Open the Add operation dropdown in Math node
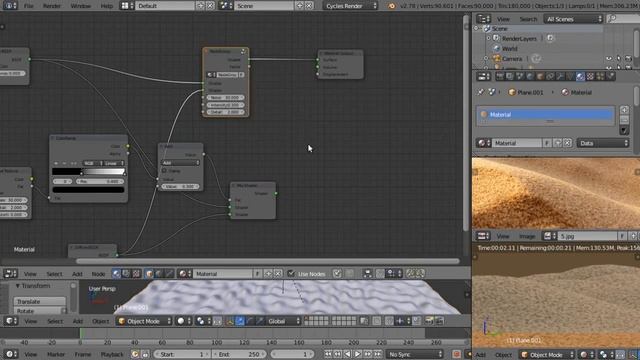This screenshot has width=640, height=360. point(180,163)
